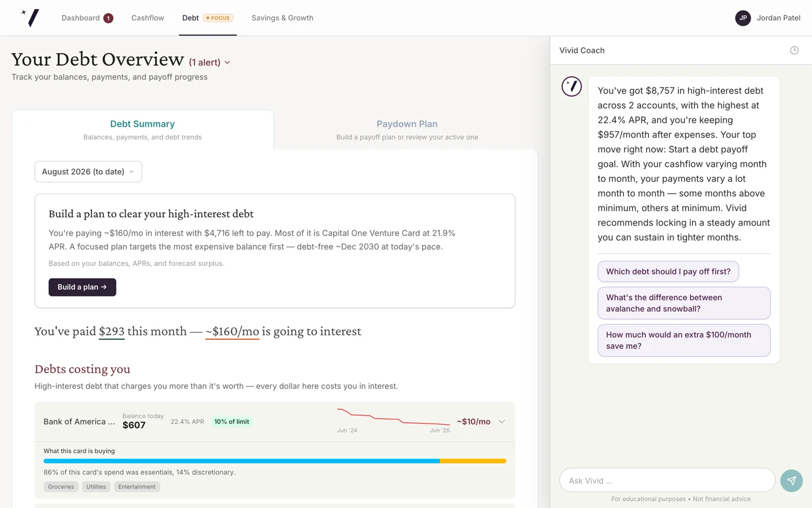Click the "Track your balances" subtitle text

[x=109, y=77]
